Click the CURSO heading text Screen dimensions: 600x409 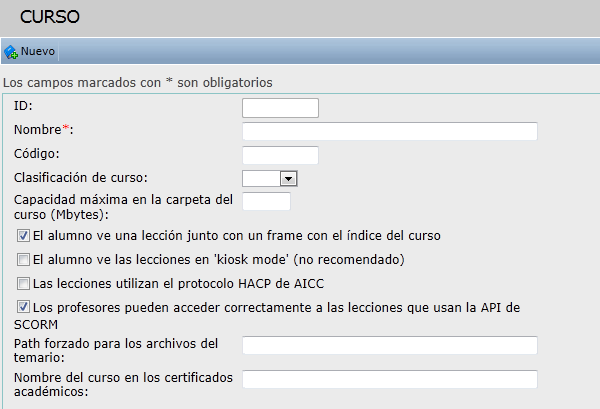[x=50, y=17]
